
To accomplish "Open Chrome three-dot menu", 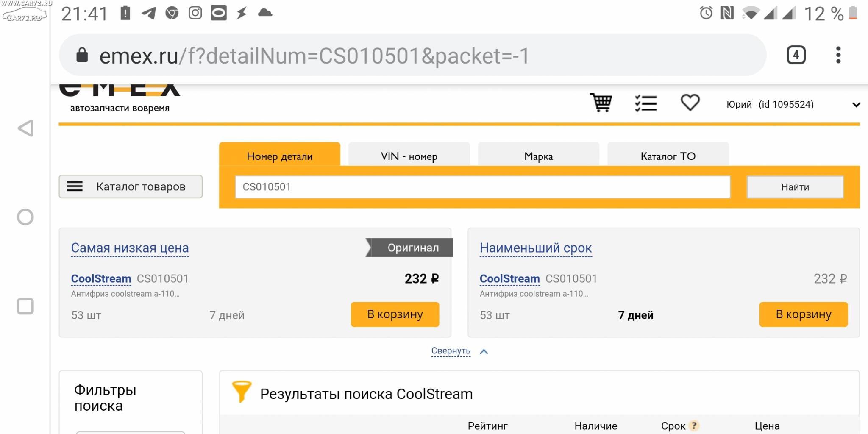I will tap(838, 55).
